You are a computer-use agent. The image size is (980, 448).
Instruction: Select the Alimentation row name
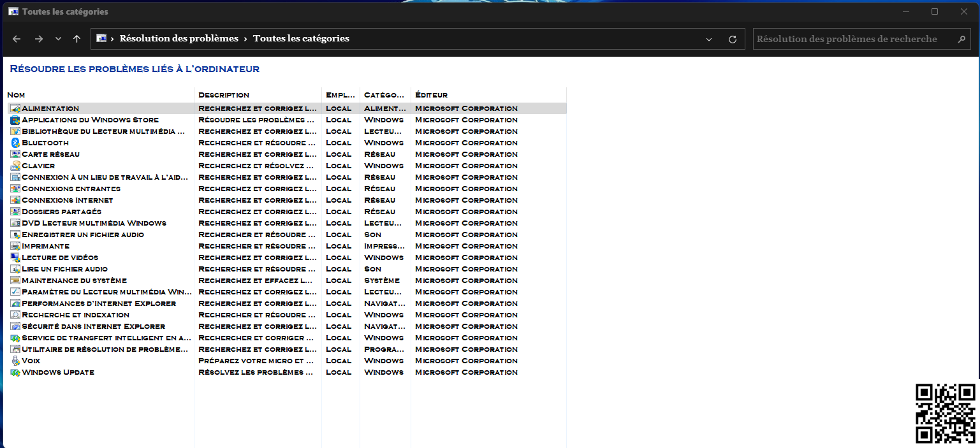50,108
